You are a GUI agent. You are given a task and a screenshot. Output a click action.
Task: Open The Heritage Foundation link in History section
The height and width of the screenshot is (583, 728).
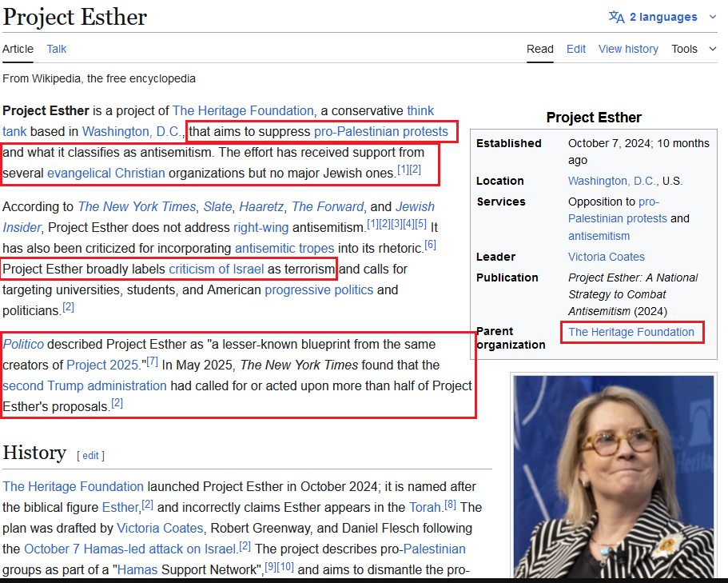[73, 486]
